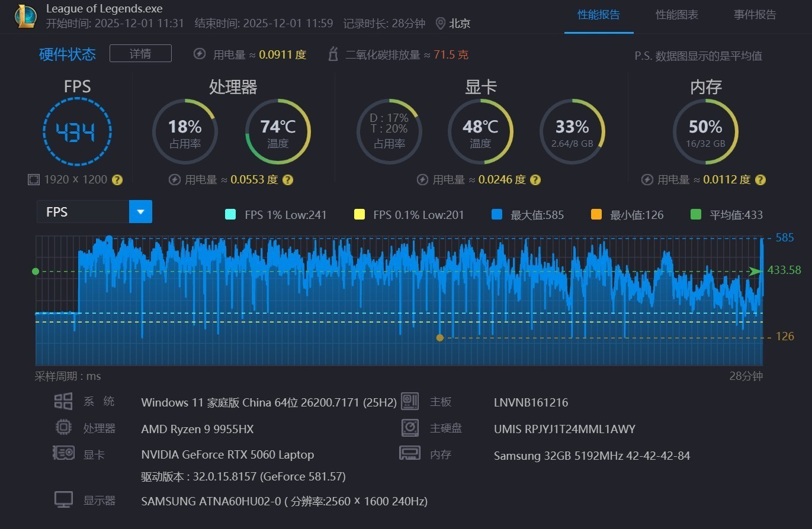
Task: Click the location pin icon beside 北京
Action: tap(439, 24)
